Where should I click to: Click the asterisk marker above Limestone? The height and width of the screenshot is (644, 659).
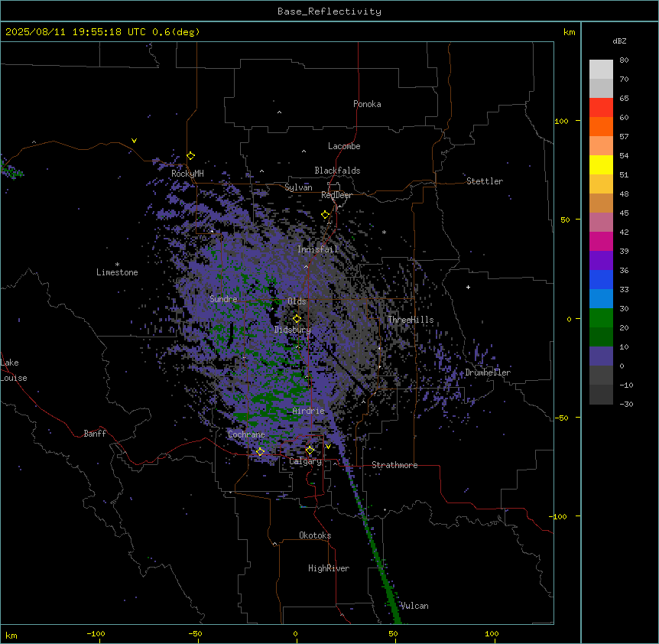(117, 265)
